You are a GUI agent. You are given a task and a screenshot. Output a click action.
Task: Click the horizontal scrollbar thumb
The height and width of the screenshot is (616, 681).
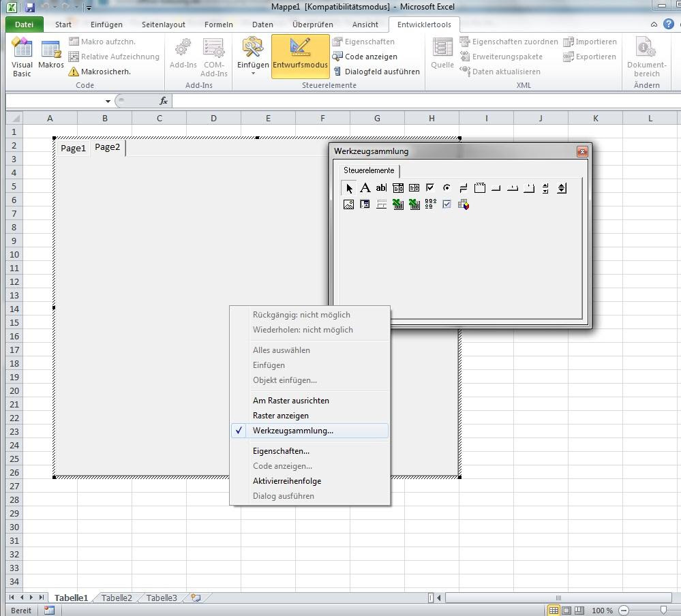pos(558,598)
